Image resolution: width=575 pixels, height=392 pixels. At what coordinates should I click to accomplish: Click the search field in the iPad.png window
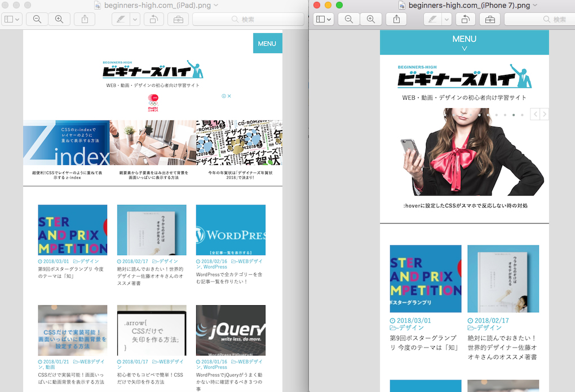pos(248,19)
